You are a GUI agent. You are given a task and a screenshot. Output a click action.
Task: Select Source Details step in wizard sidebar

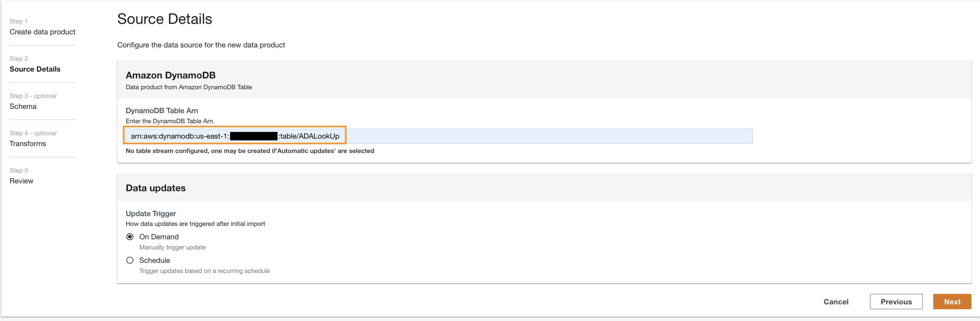point(35,69)
